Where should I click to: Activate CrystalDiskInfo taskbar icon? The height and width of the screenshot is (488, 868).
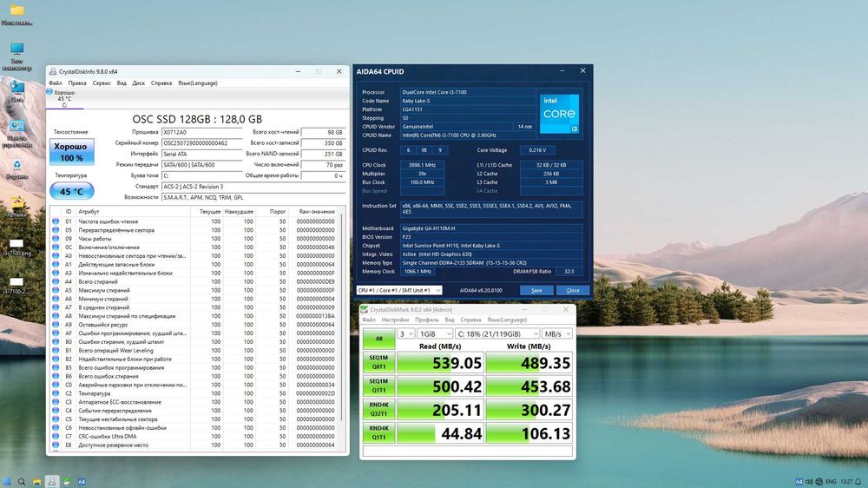tap(51, 481)
